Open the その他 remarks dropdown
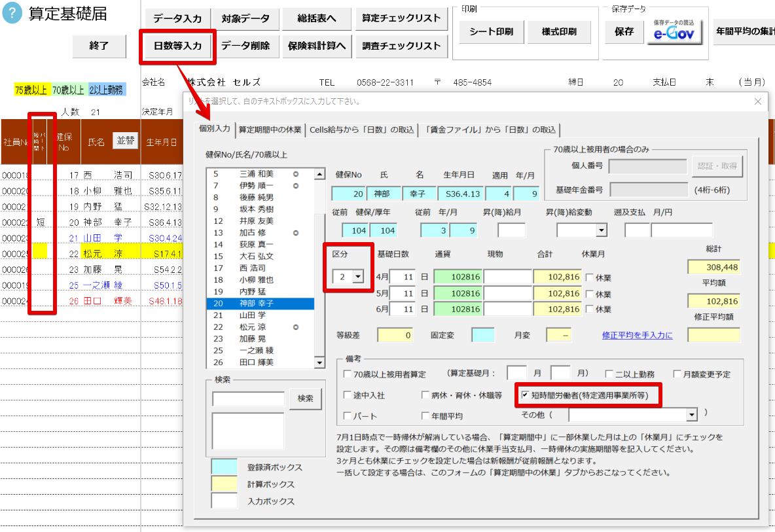Screen dimensions: 775x532 [692, 415]
